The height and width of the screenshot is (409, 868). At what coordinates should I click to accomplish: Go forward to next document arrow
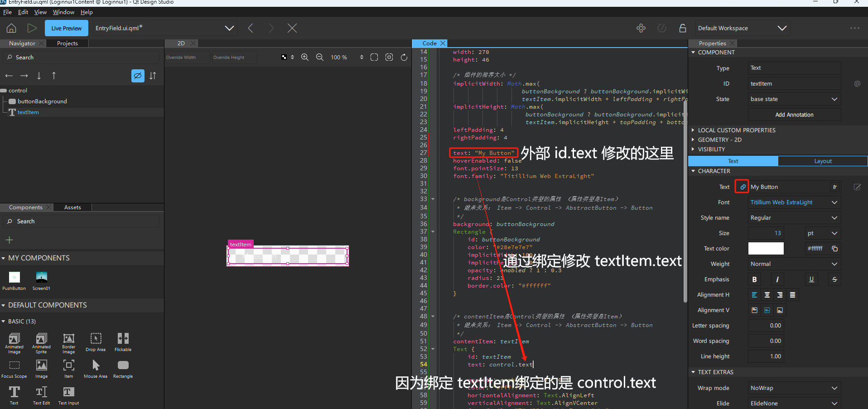click(x=271, y=28)
